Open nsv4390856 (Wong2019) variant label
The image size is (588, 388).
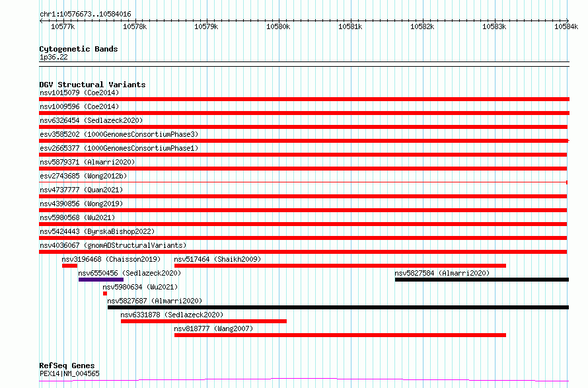tap(81, 204)
